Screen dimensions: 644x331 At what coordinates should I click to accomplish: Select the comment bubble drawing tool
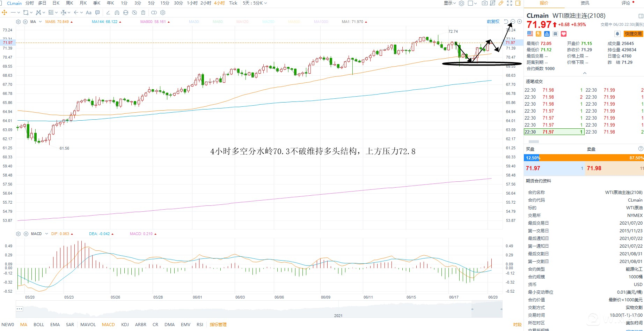pyautogui.click(x=97, y=13)
